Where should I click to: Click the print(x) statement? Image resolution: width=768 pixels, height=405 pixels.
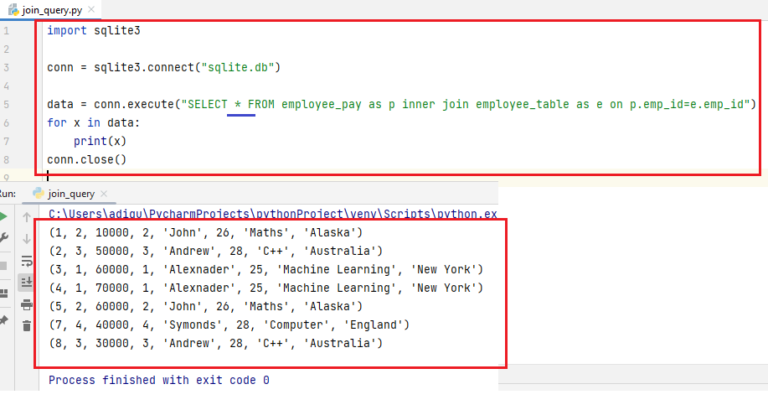point(100,141)
